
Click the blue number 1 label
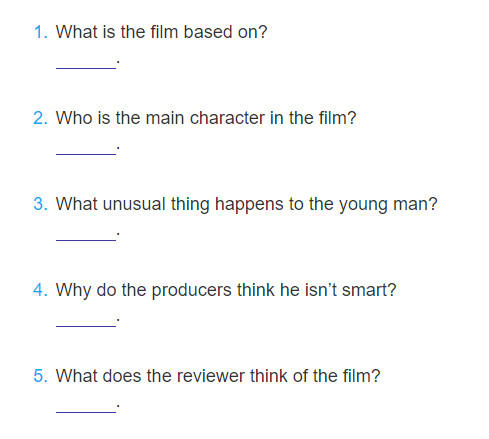tap(40, 32)
